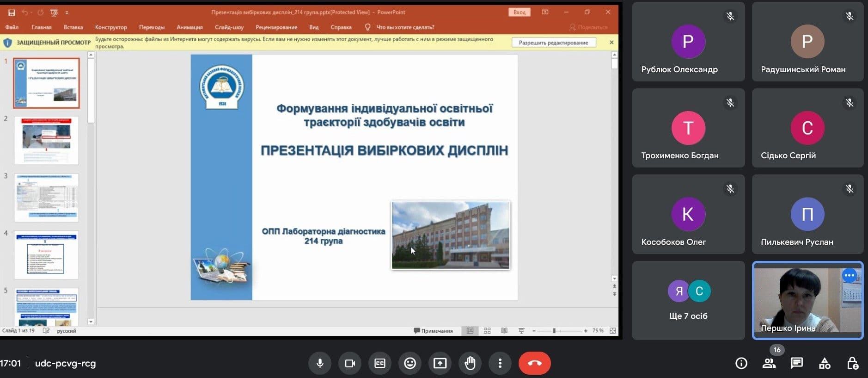Toggle microphone in Meet controls

click(320, 363)
